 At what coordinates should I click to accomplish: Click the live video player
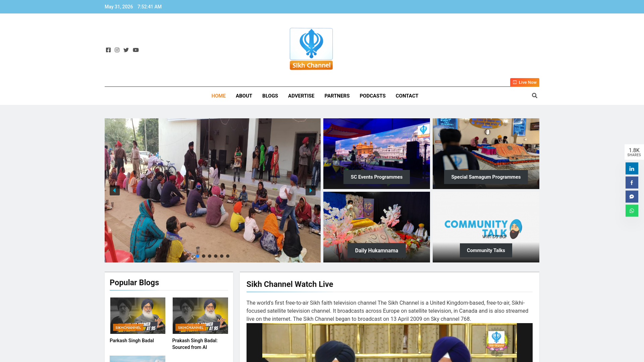point(389,343)
